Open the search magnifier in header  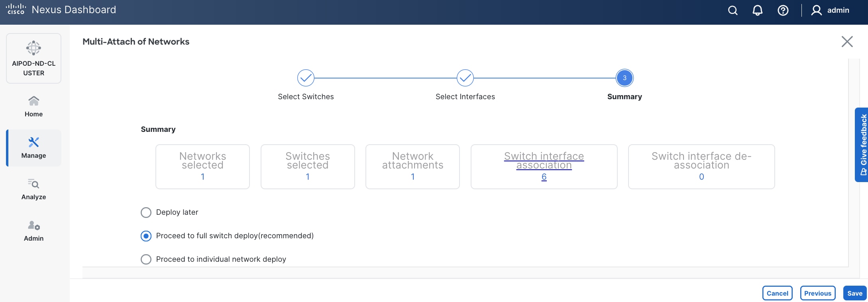tap(732, 10)
